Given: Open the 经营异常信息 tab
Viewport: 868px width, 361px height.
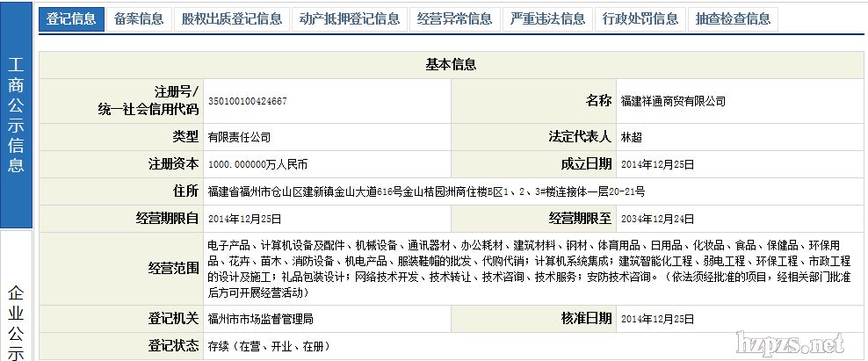Looking at the screenshot, I should coord(454,18).
